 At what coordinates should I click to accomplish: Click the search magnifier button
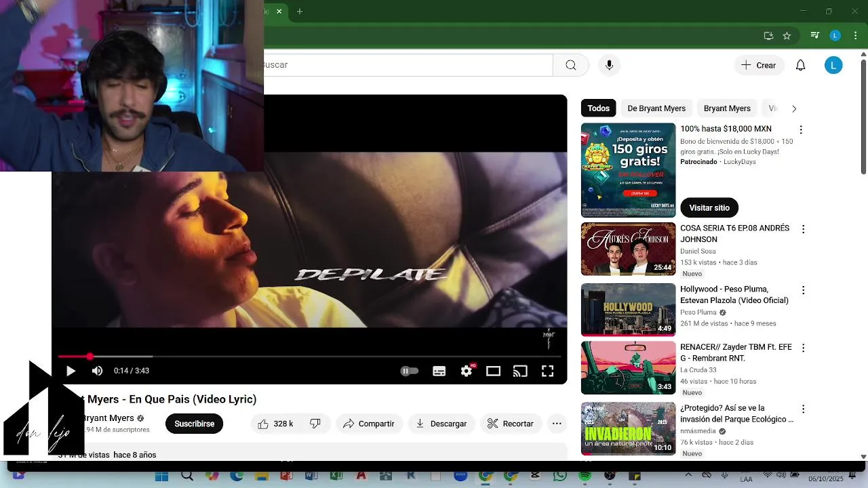point(571,65)
